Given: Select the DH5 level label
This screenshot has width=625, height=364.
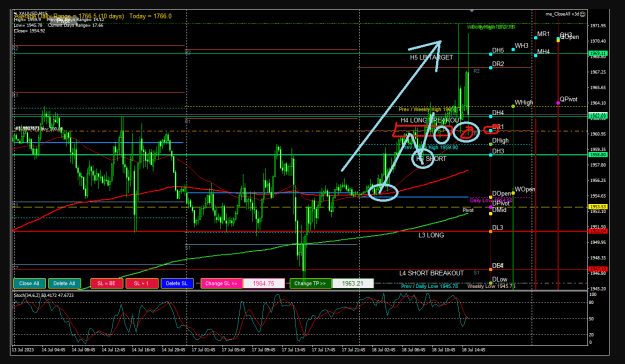Looking at the screenshot, I should (x=498, y=51).
